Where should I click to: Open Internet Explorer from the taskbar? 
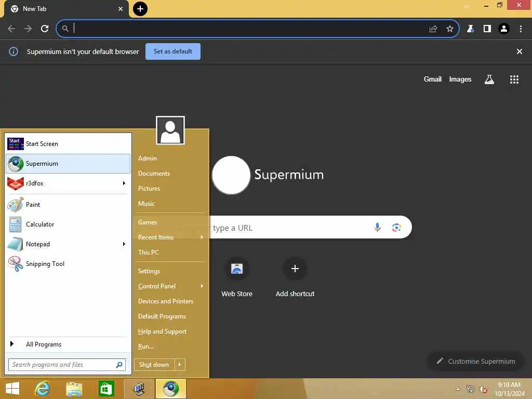pyautogui.click(x=43, y=389)
